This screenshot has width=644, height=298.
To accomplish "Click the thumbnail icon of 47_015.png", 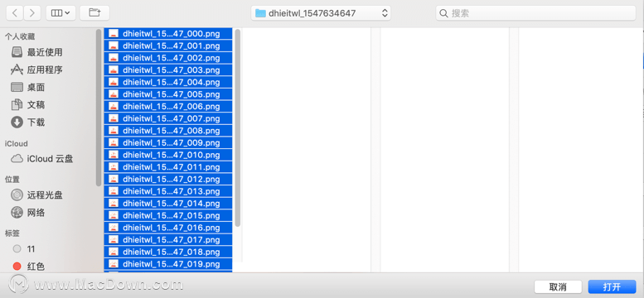I will click(x=114, y=215).
